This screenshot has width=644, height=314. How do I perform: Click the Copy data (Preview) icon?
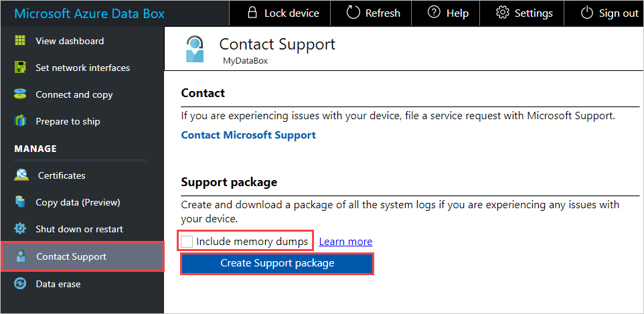coord(20,202)
